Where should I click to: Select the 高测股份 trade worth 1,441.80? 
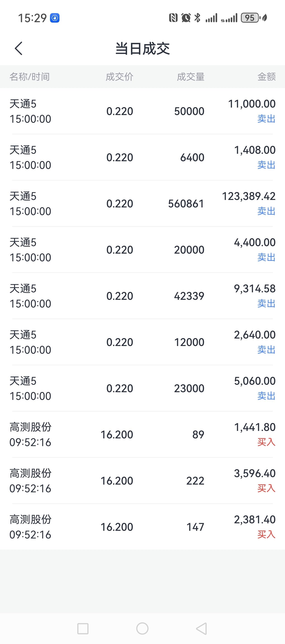coord(142,435)
